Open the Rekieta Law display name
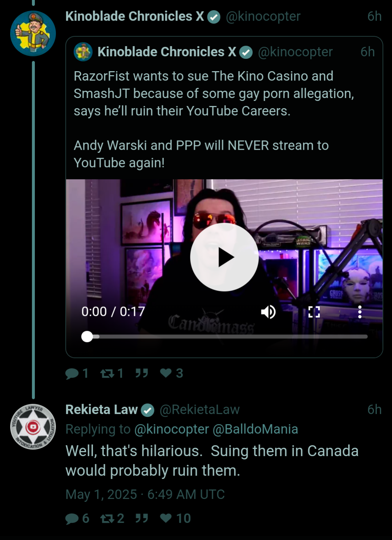Image resolution: width=392 pixels, height=540 pixels. pyautogui.click(x=102, y=410)
